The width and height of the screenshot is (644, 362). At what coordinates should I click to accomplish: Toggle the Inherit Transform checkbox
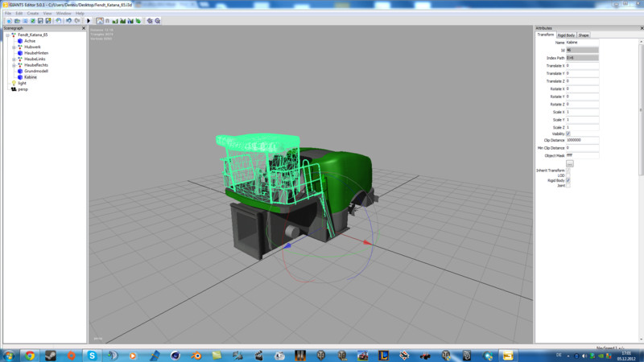click(x=568, y=171)
